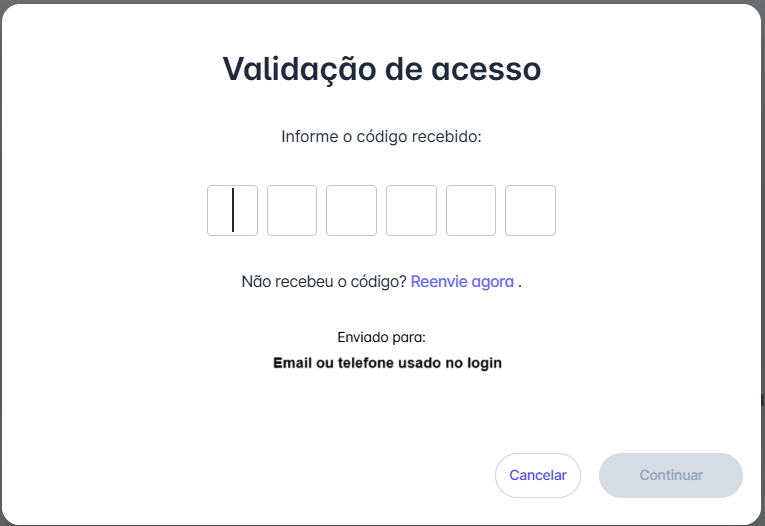
Task: Click the Não recebeu o código? text
Action: (324, 282)
